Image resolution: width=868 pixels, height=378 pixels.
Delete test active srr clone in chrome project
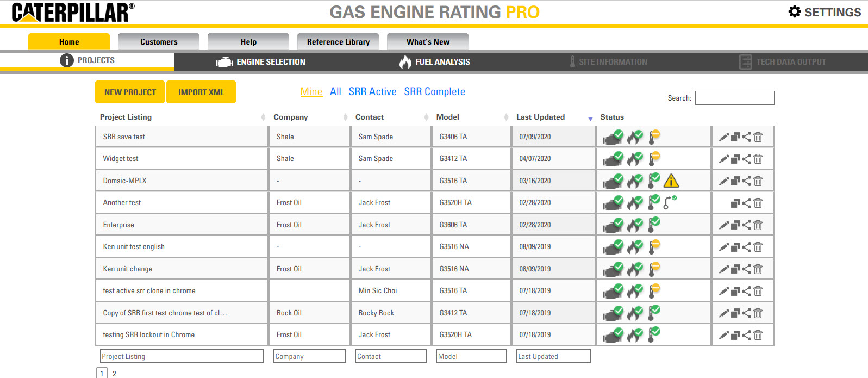[x=758, y=291]
